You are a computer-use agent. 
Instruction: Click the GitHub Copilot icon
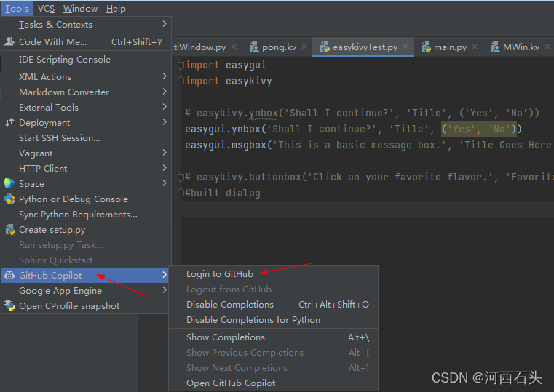pyautogui.click(x=9, y=275)
